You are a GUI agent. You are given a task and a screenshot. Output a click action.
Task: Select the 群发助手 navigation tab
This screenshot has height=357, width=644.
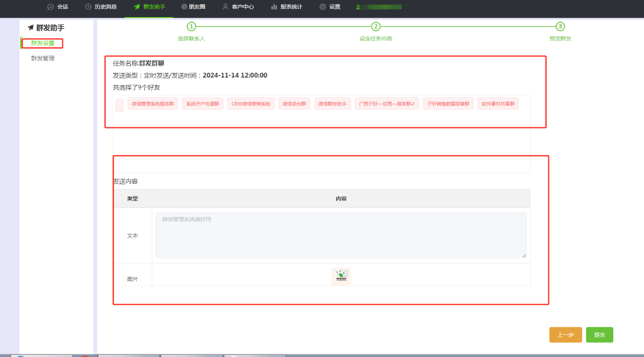[x=149, y=7]
